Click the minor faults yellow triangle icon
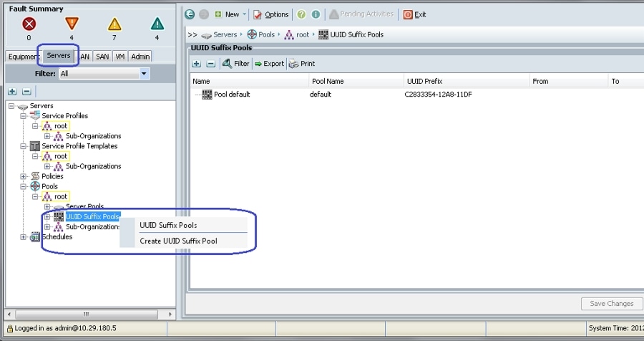644x341 pixels. coord(114,24)
